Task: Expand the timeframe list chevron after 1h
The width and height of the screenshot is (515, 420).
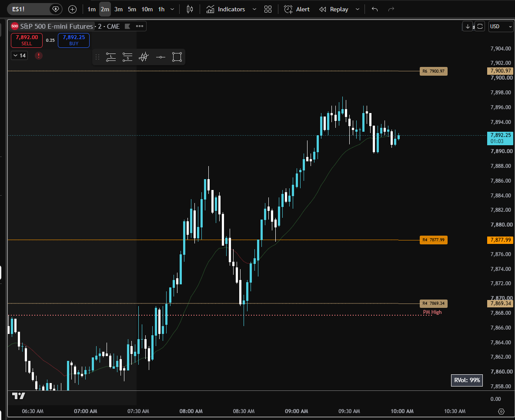Action: [172, 9]
